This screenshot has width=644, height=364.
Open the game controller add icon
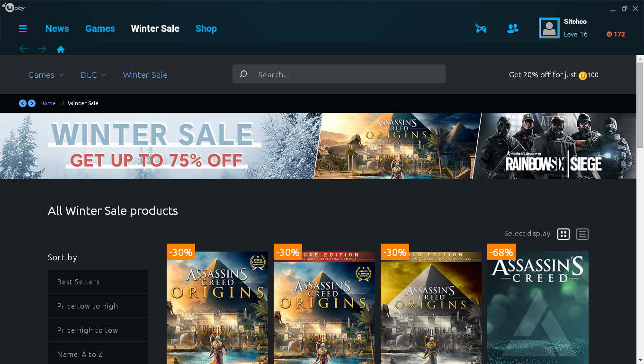tap(481, 28)
